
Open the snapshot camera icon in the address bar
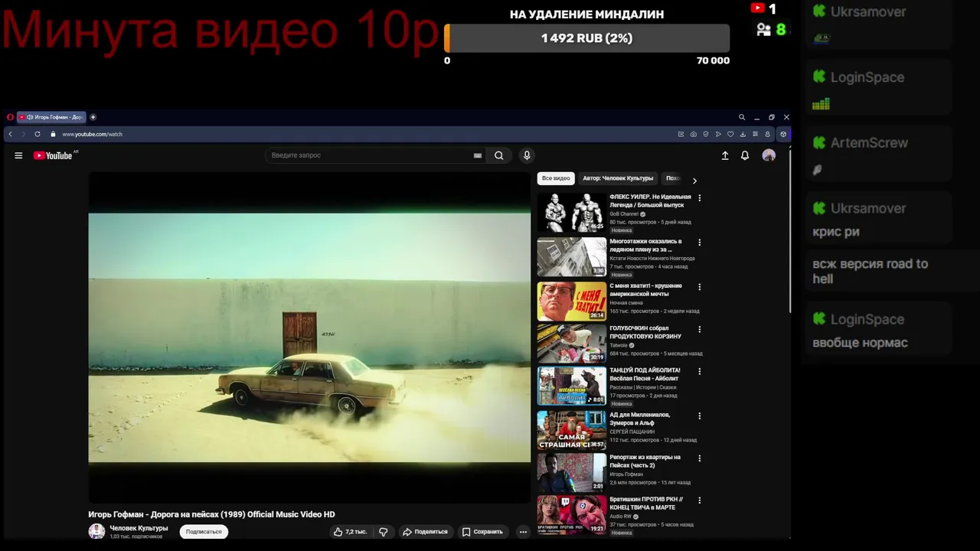(693, 134)
